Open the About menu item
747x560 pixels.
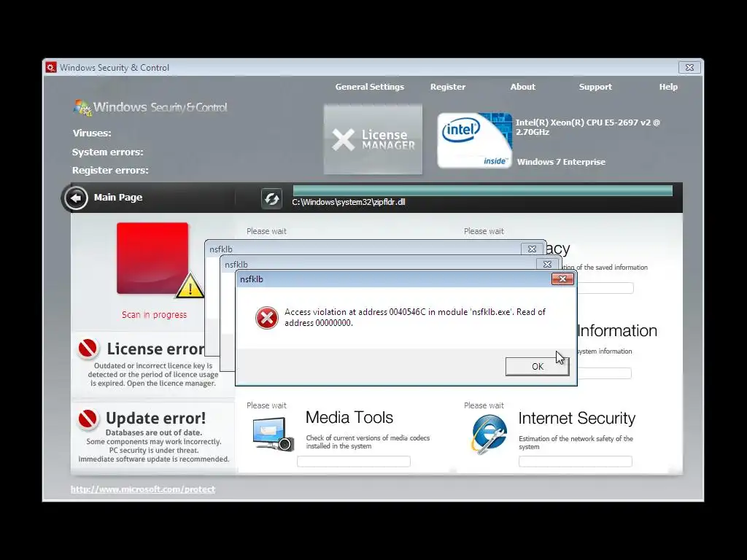(x=522, y=87)
